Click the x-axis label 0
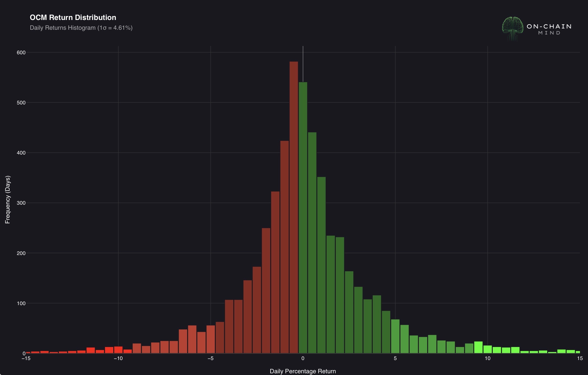588x375 pixels. 303,359
